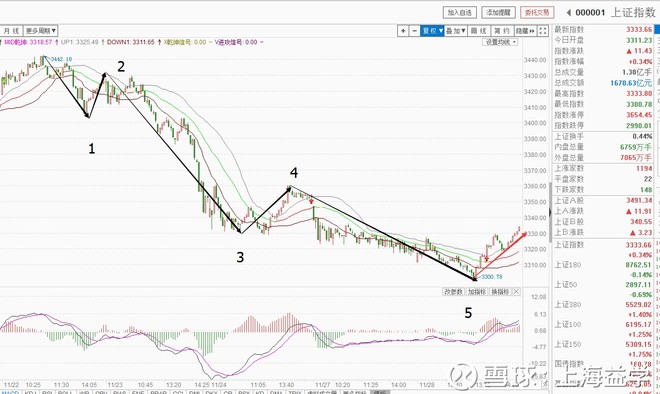Screen dimensions: 660x394
Task: Click 添加提醒 alert button
Action: (498, 13)
